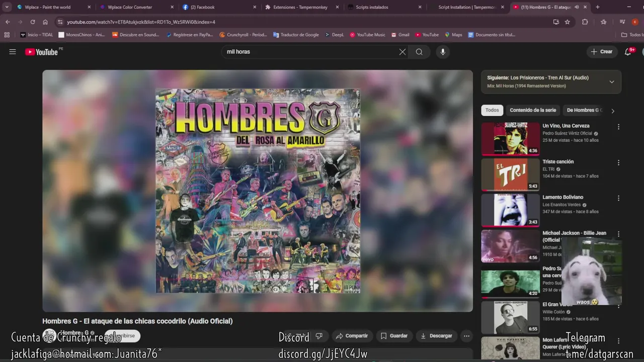Open the browser home page icon
Viewport: 644px width, 362px height.
[45, 22]
